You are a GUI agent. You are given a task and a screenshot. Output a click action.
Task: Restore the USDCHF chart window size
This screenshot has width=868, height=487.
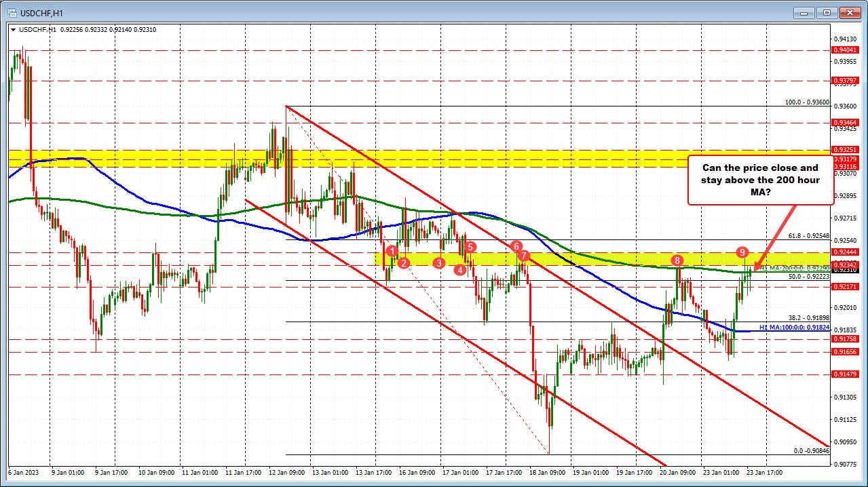[x=826, y=12]
